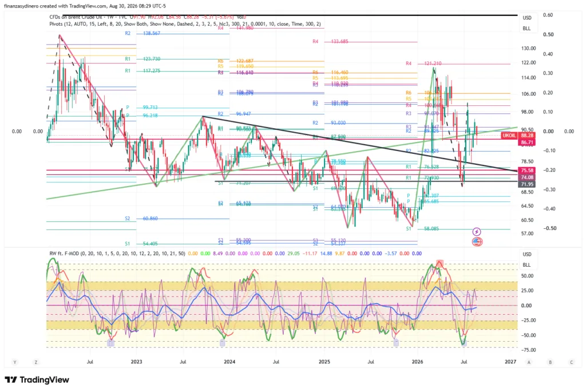Click the 2023 label on the time axis
The width and height of the screenshot is (586, 392).
[136, 362]
